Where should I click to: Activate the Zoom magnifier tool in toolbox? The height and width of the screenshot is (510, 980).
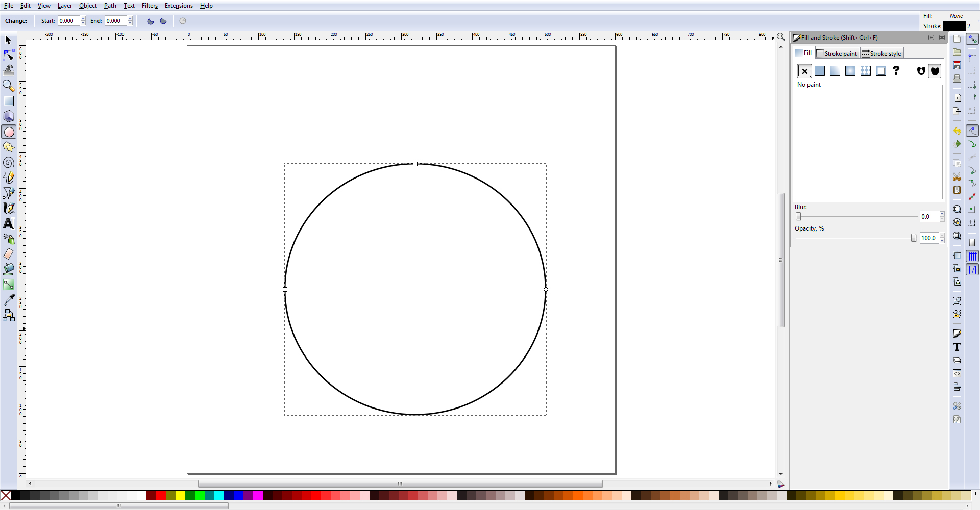click(8, 86)
